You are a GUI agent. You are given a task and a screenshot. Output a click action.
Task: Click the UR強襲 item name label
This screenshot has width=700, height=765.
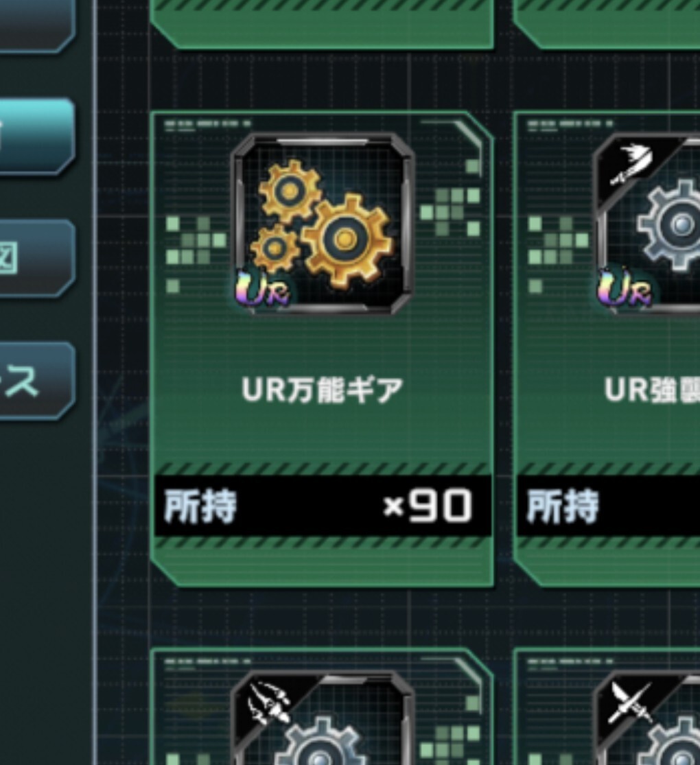click(x=652, y=390)
